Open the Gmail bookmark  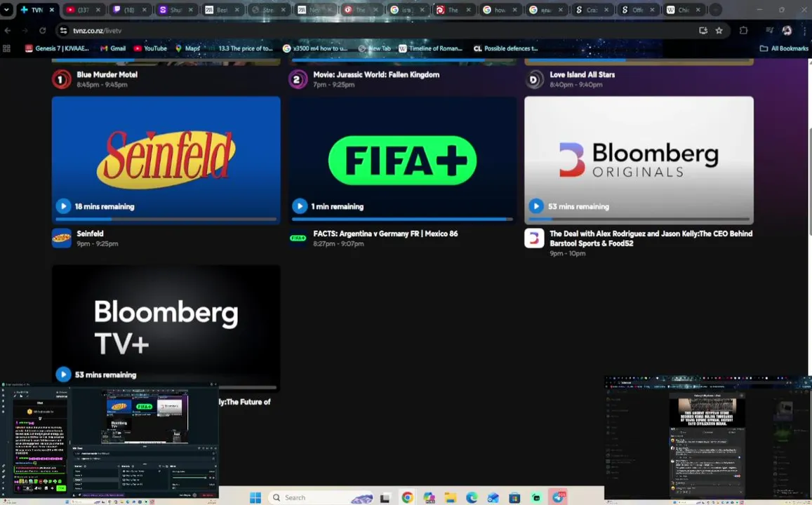(x=113, y=48)
